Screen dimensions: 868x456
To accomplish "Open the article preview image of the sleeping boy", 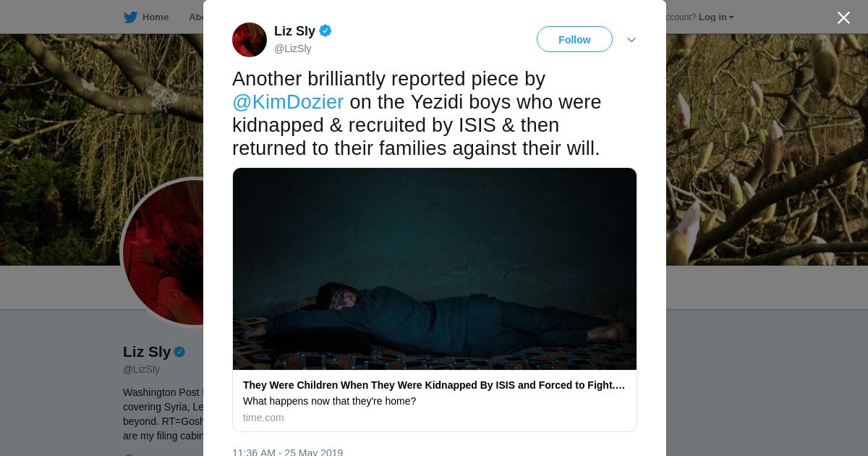I will click(x=435, y=269).
